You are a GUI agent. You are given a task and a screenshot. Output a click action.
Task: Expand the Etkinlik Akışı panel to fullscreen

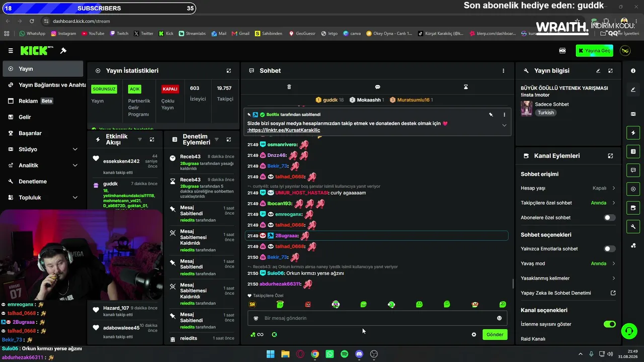pos(152,139)
